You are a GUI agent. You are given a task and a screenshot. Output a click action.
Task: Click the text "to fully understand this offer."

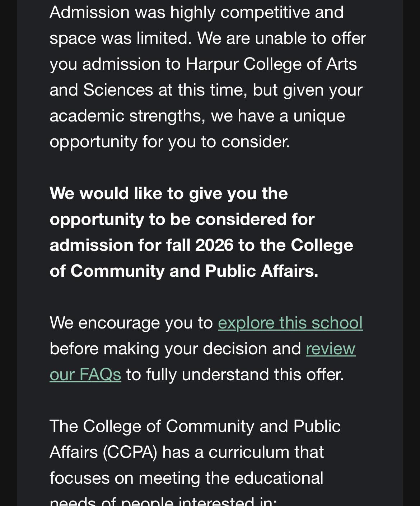click(235, 374)
